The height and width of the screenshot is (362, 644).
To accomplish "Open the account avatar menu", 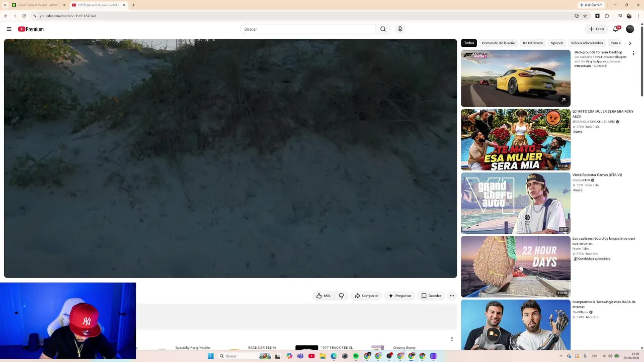I will pos(630,29).
